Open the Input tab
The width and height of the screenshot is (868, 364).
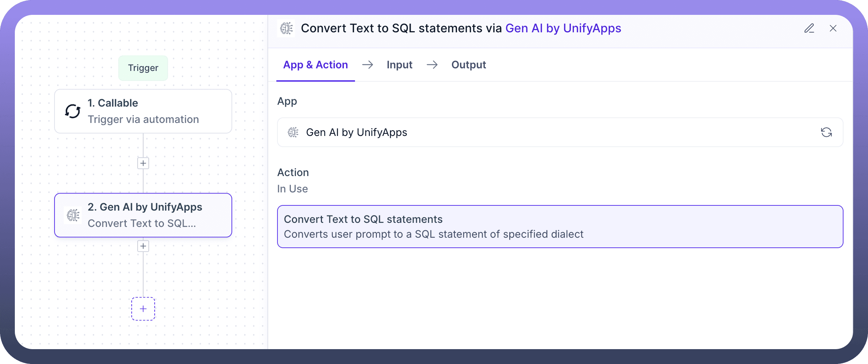(400, 65)
